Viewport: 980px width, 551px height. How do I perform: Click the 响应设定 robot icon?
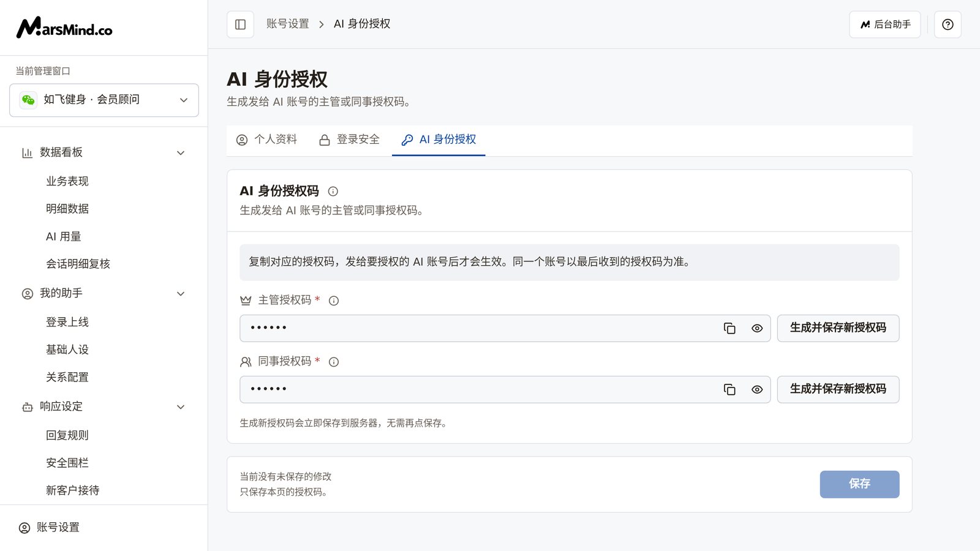point(28,407)
